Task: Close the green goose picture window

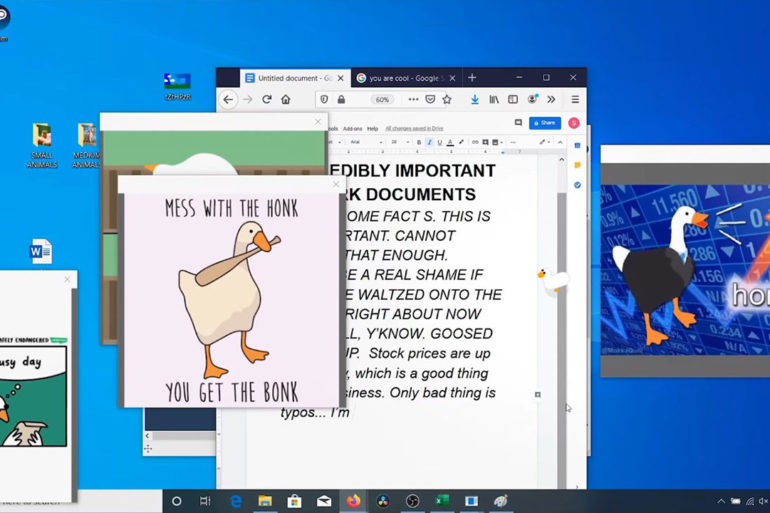Action: click(x=318, y=121)
